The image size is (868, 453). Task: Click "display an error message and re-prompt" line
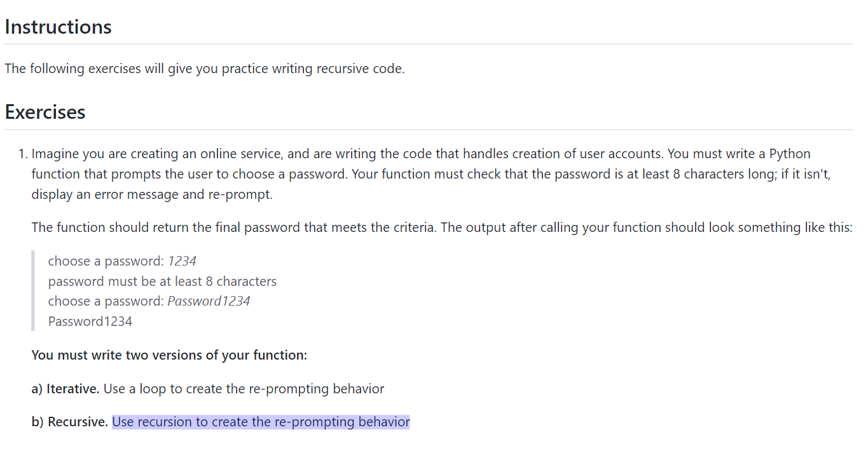152,194
